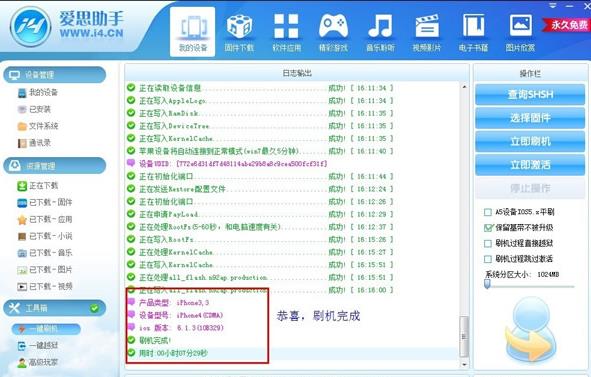Open 已下载-视频 in the sidebar
This screenshot has width=591, height=377.
(x=45, y=287)
